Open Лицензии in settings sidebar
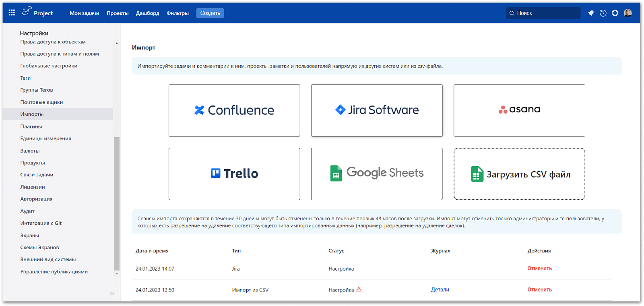The width and height of the screenshot is (644, 306). [33, 187]
